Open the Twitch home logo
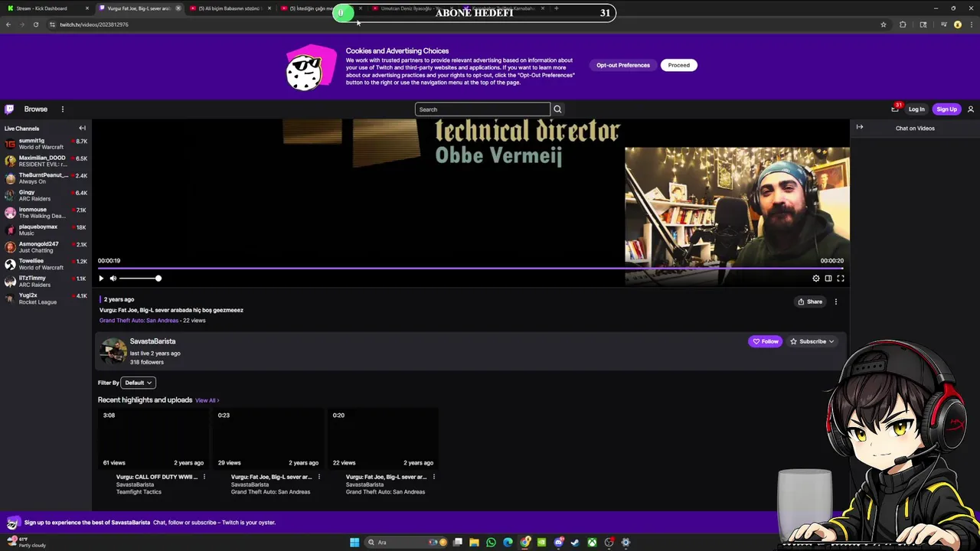This screenshot has width=980, height=551. 9,109
